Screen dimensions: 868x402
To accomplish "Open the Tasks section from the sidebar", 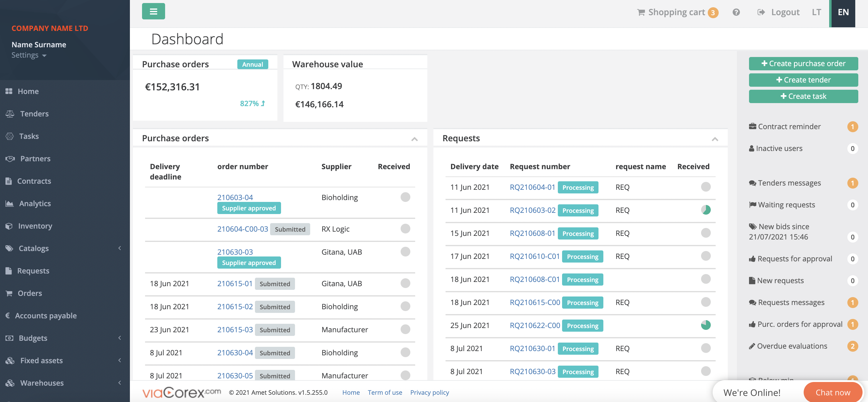I will click(29, 136).
